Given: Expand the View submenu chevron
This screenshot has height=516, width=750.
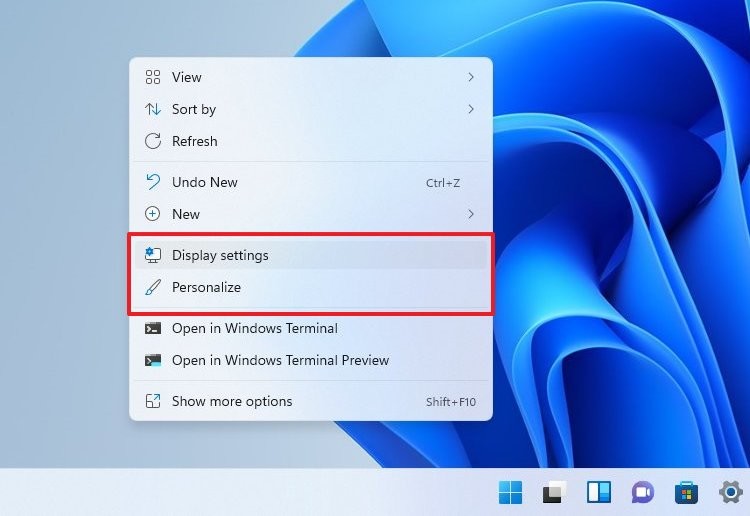Looking at the screenshot, I should [471, 77].
